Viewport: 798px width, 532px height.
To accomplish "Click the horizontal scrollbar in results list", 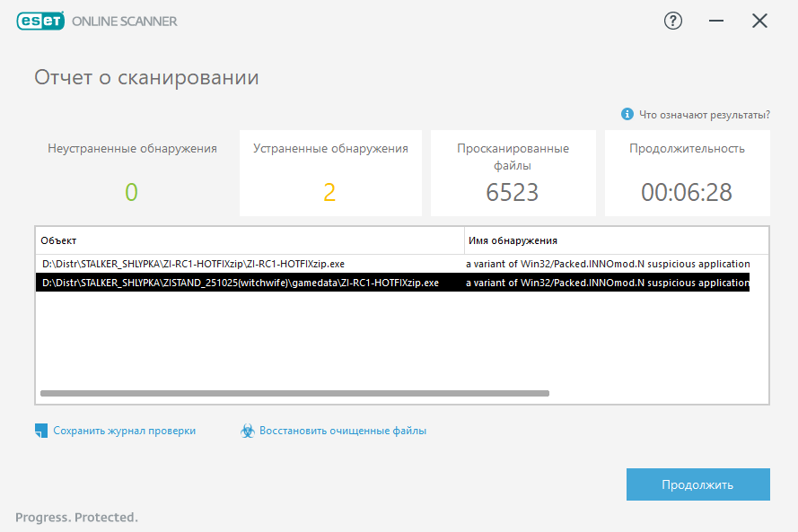I will pyautogui.click(x=294, y=393).
